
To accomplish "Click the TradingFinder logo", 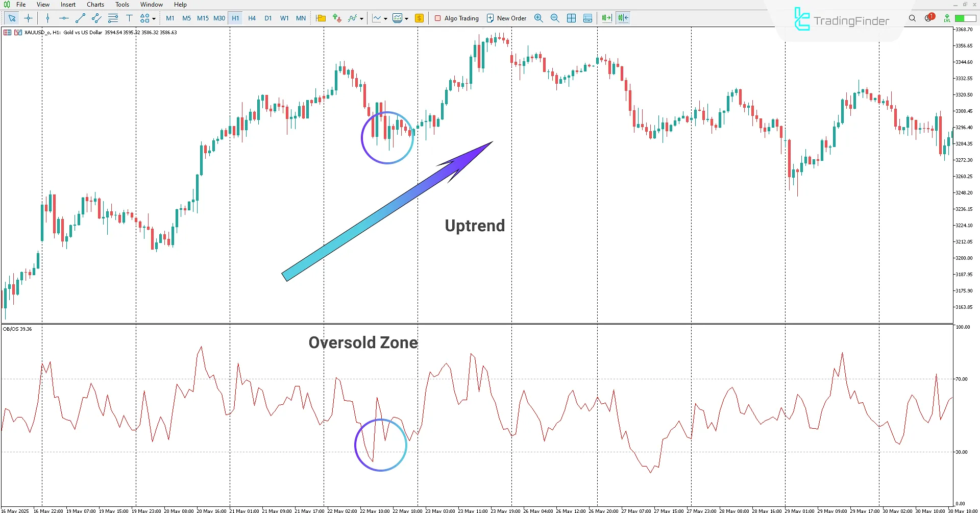I will 842,20.
